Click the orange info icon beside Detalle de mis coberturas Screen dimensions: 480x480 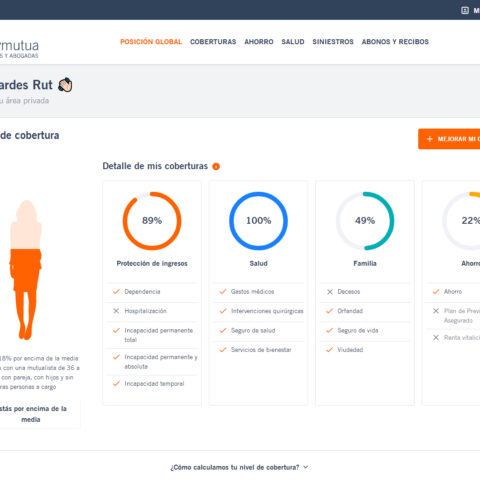point(216,166)
